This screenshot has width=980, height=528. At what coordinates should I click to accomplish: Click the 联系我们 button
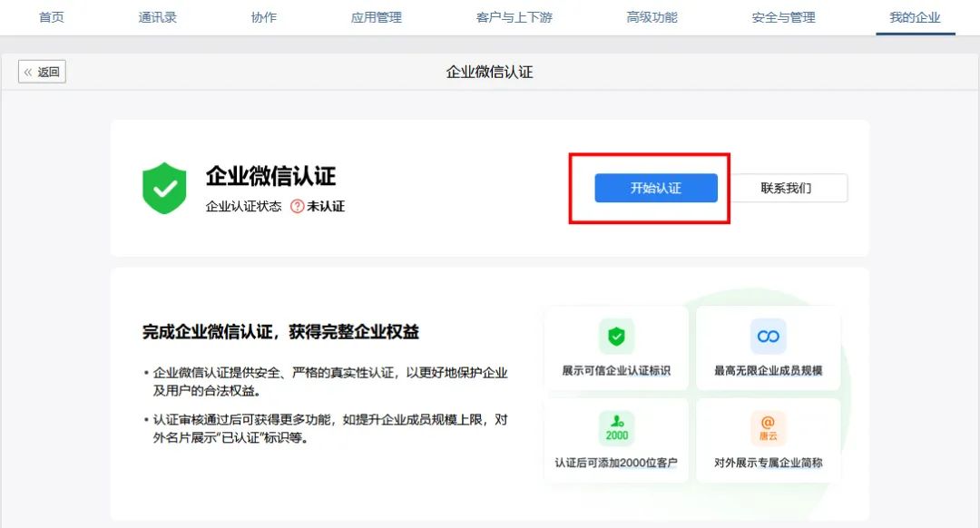(786, 188)
